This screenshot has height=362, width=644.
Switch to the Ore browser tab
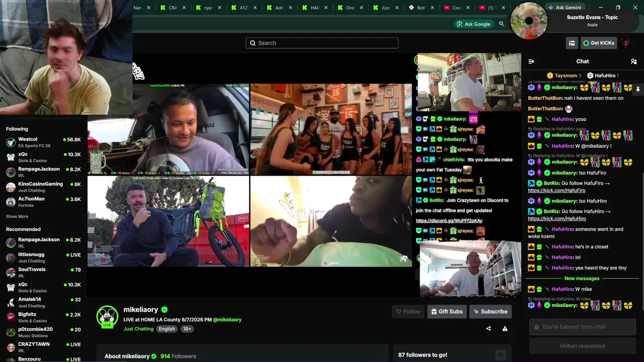tap(350, 8)
